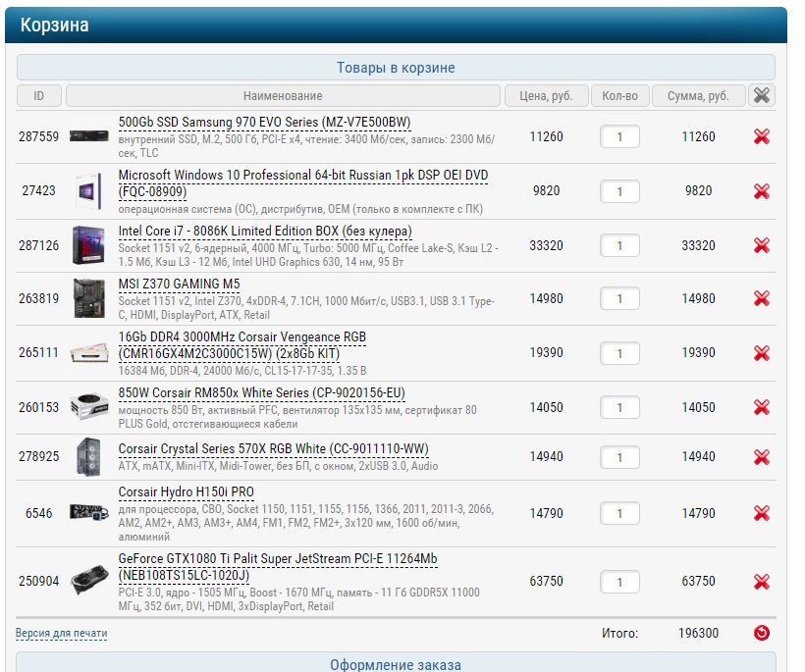Edit quantity field for Corsair Vengeance RGB
The width and height of the screenshot is (805, 672).
(619, 353)
